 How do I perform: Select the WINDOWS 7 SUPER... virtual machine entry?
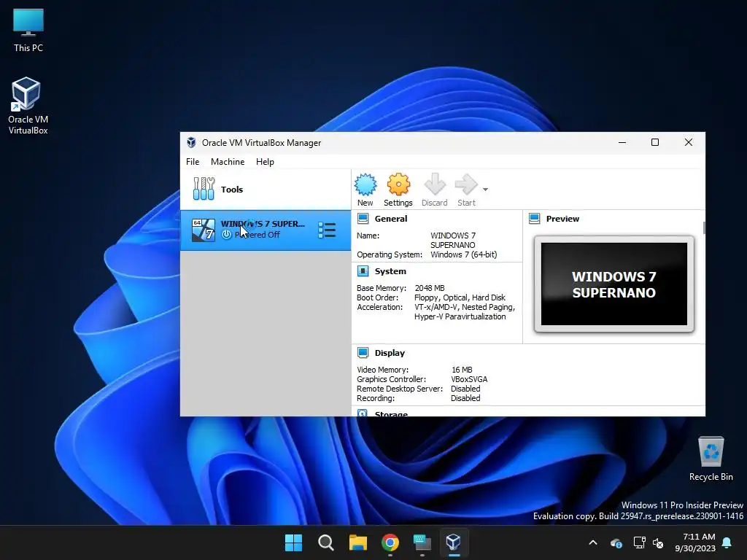(x=266, y=230)
